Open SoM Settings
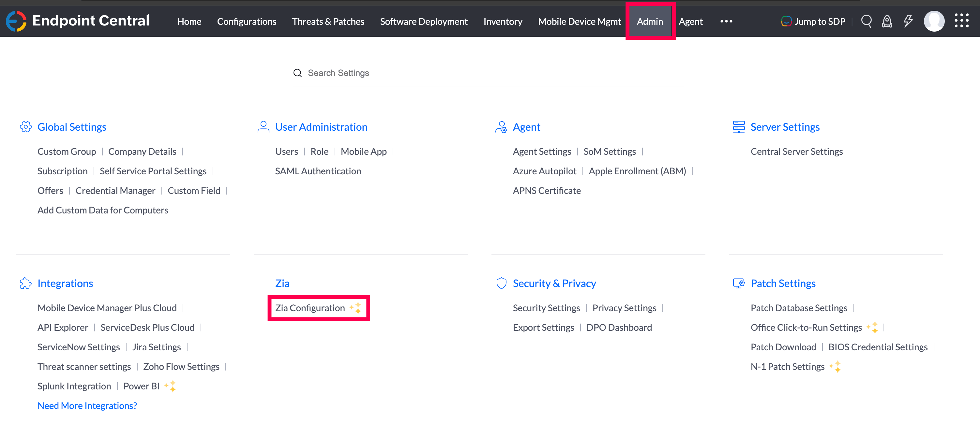 610,151
